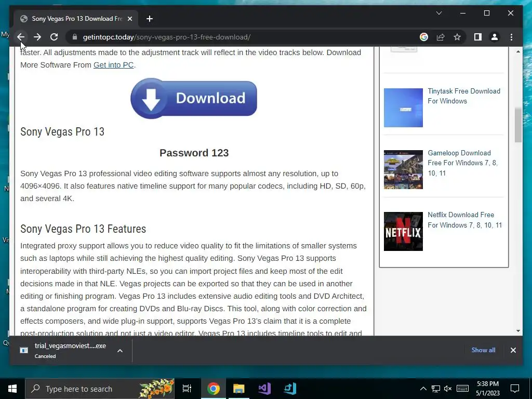Toggle the Chrome side panel
This screenshot has width=532, height=399.
click(x=478, y=37)
